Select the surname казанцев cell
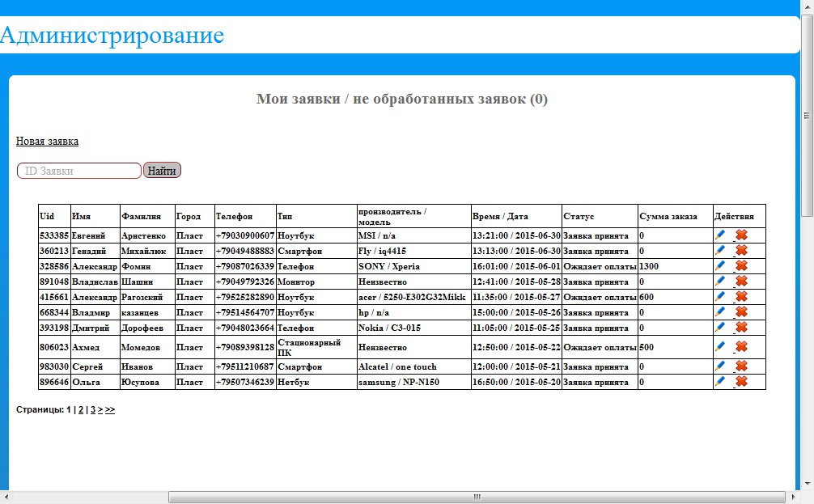 pyautogui.click(x=147, y=312)
